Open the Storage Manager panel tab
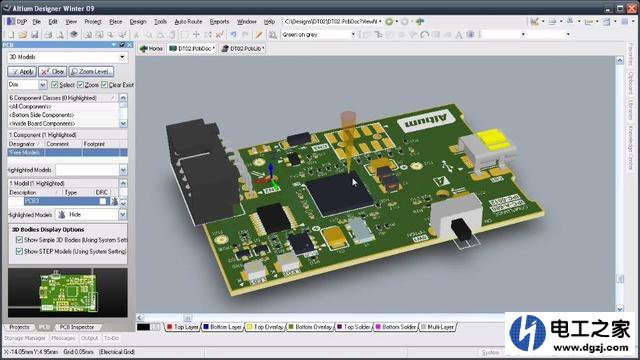640x360 pixels. point(25,338)
